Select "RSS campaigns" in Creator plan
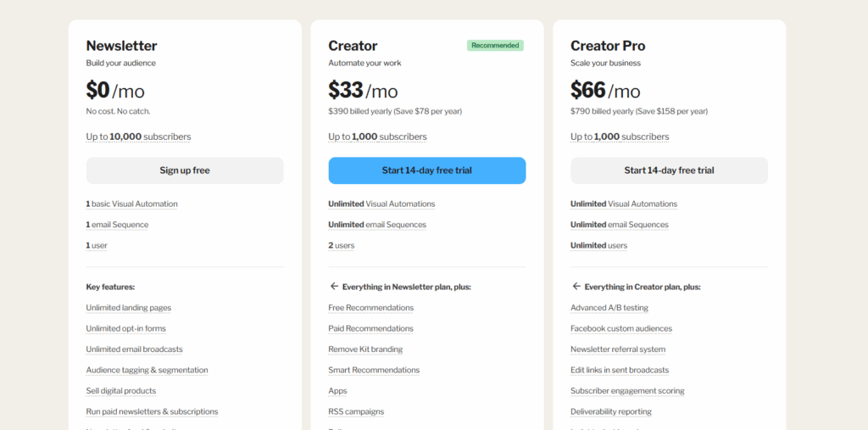The height and width of the screenshot is (430, 868). coord(356,412)
